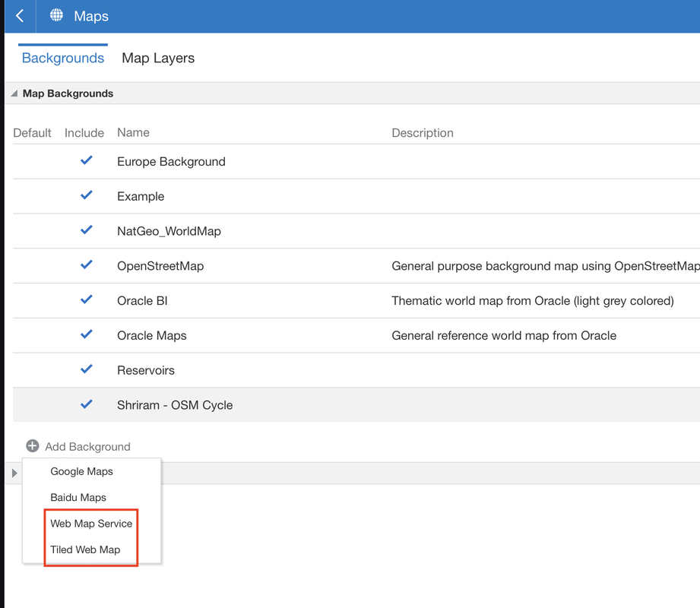
Task: Select the Example background name
Action: 141,196
